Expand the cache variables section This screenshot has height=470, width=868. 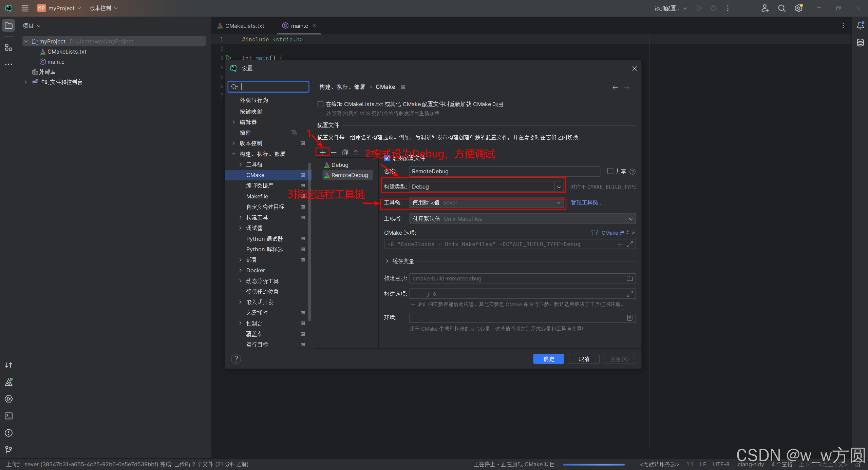coord(387,261)
